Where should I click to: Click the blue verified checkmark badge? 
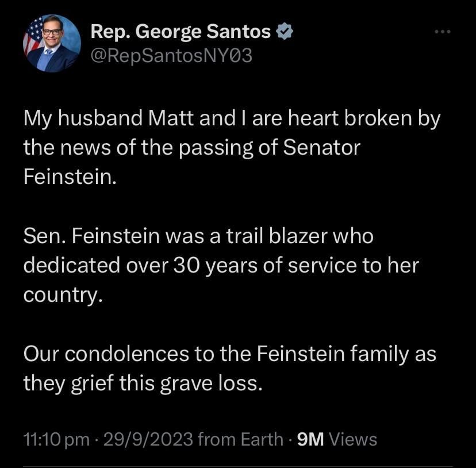284,32
